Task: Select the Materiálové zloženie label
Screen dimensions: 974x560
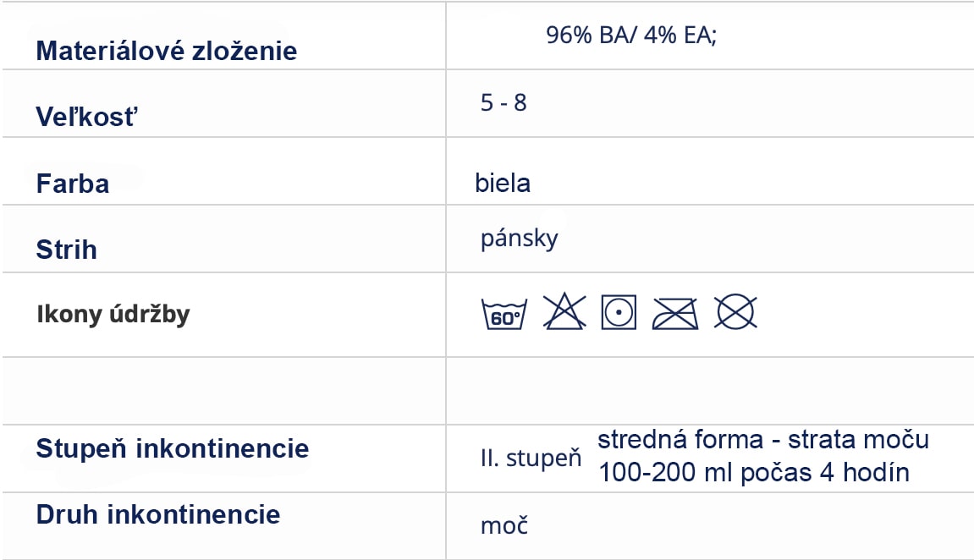Action: [167, 51]
